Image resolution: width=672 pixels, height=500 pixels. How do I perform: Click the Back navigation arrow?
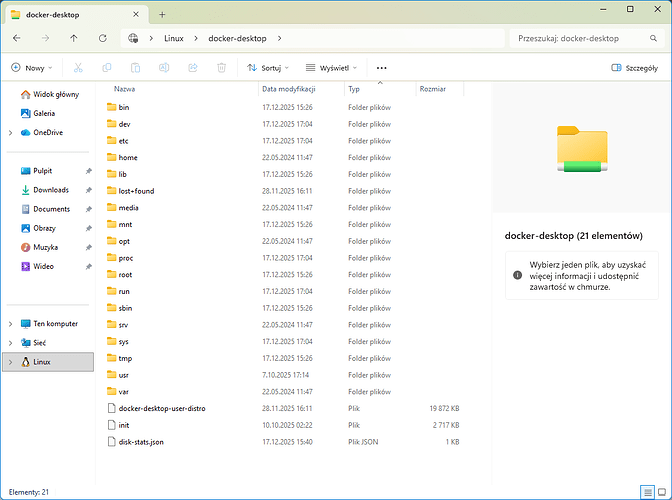click(x=16, y=38)
